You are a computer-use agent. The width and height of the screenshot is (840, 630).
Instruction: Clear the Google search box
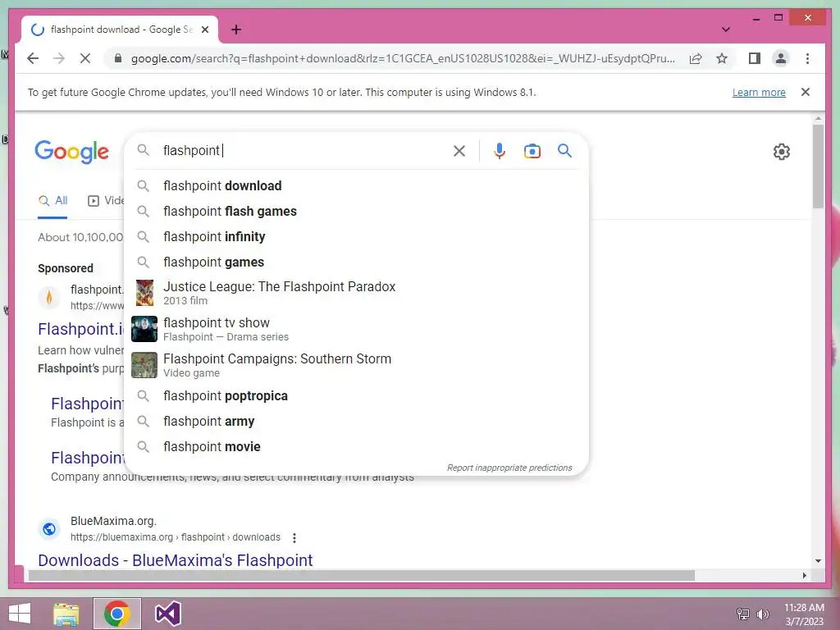click(x=459, y=151)
